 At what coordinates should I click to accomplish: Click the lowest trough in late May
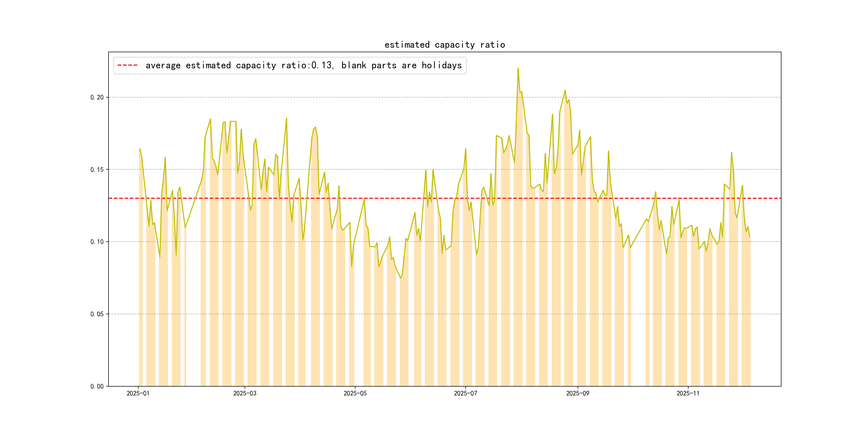tap(400, 278)
